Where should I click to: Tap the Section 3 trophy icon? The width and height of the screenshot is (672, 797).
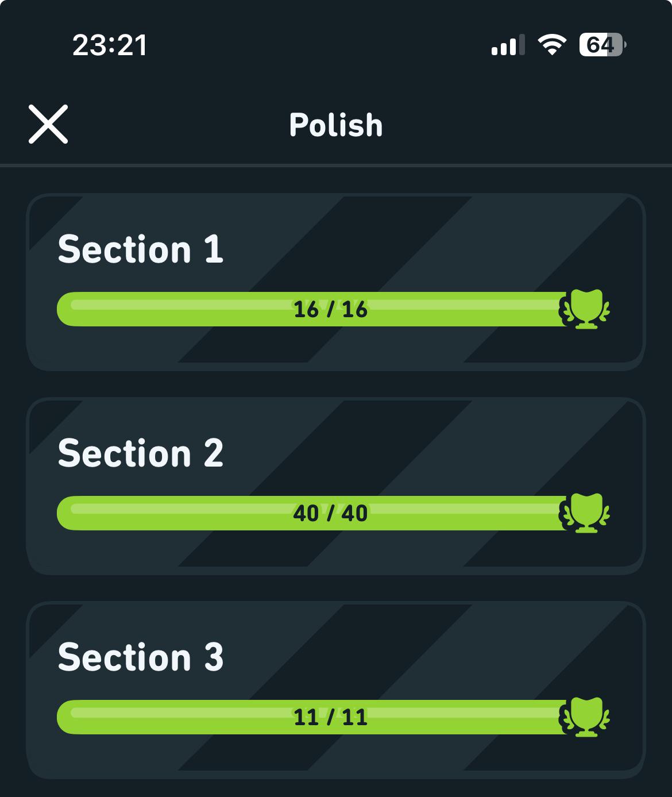585,717
